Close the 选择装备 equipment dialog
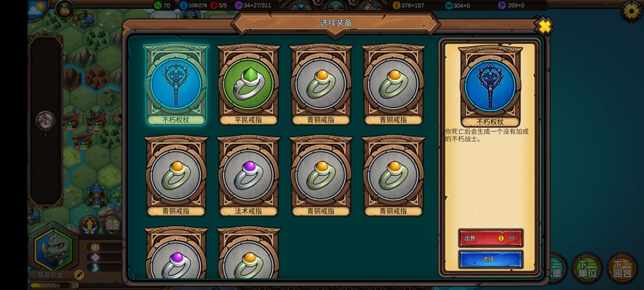Screen dimensions: 644x290 coord(544,27)
